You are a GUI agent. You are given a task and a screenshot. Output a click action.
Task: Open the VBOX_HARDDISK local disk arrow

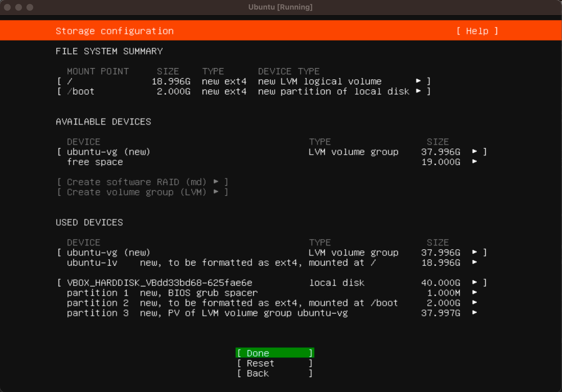pyautogui.click(x=474, y=283)
